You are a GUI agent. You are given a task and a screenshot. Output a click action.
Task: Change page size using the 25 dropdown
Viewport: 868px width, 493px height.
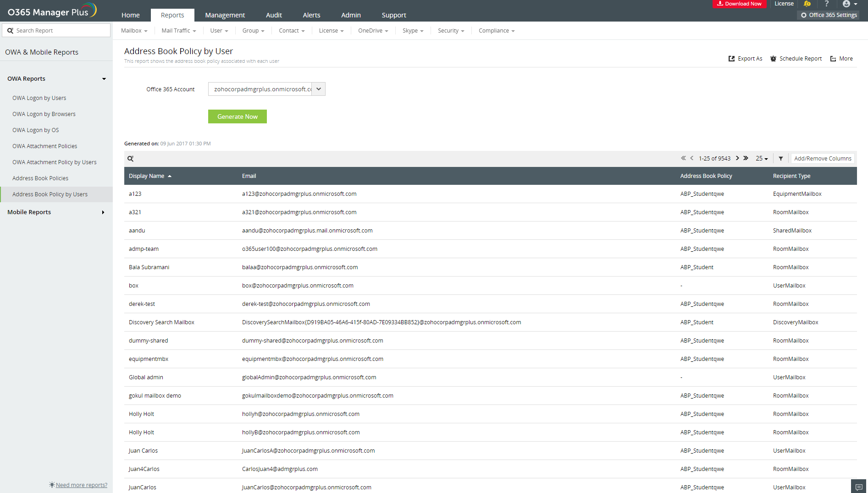tap(761, 158)
